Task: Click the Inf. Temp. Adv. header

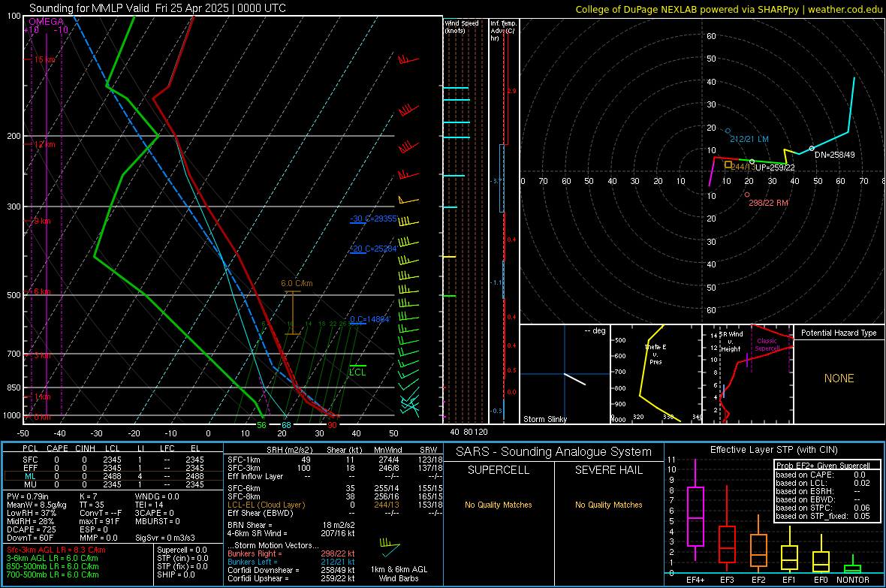Action: [503, 31]
